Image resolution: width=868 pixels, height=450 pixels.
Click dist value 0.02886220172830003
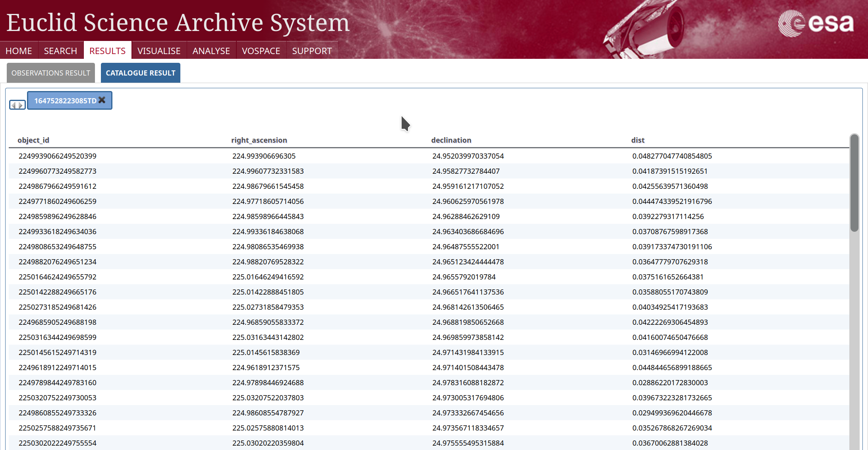click(670, 382)
